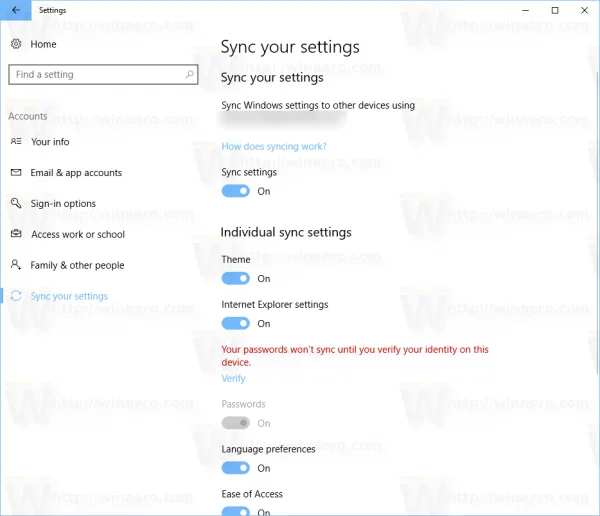
Task: Turn off the Sync settings toggle
Action: 236,191
